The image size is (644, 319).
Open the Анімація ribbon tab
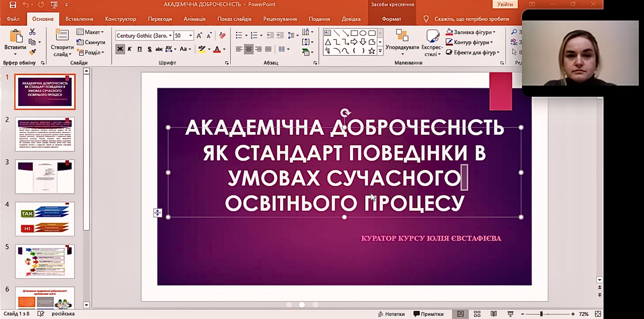click(x=194, y=19)
